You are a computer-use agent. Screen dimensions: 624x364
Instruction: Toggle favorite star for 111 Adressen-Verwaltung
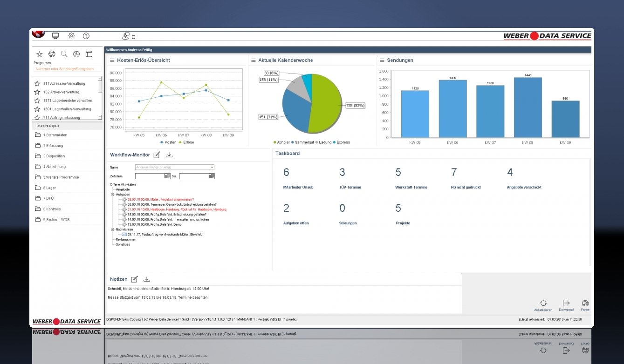coord(37,84)
